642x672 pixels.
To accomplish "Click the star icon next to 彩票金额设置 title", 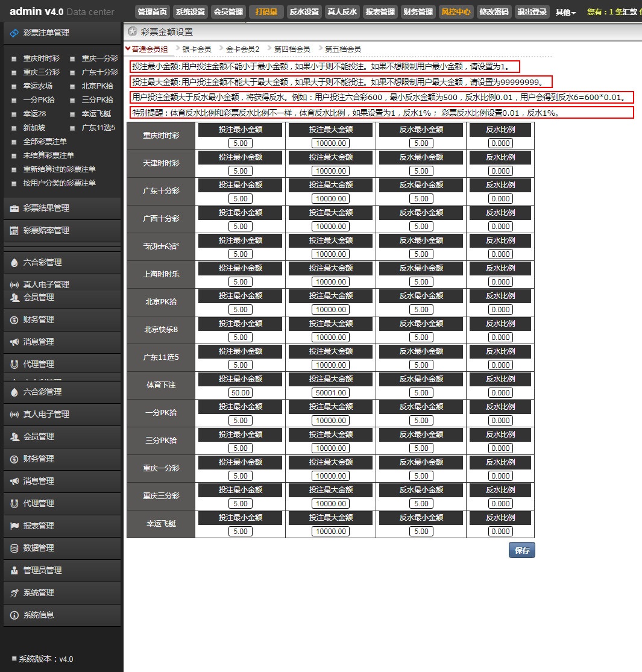I will (133, 32).
